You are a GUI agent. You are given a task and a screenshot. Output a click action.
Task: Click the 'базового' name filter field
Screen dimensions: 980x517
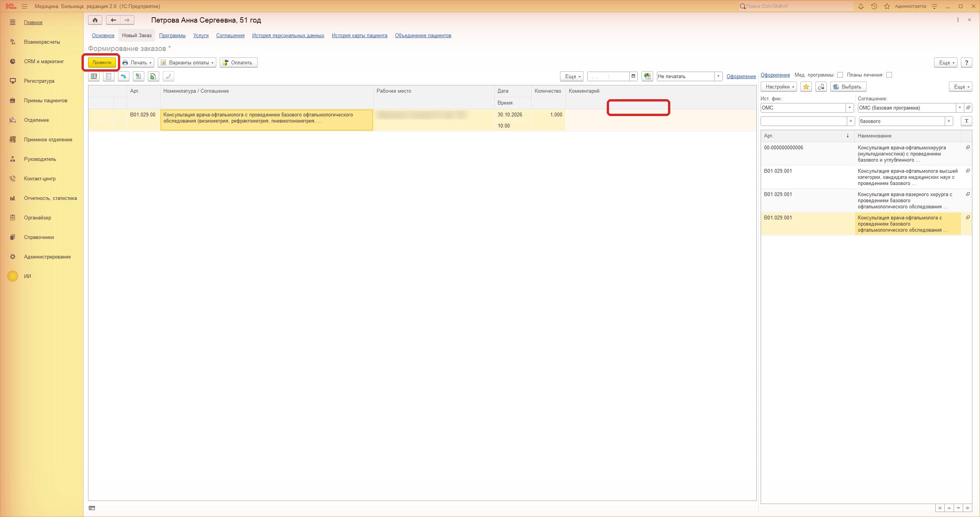(902, 121)
